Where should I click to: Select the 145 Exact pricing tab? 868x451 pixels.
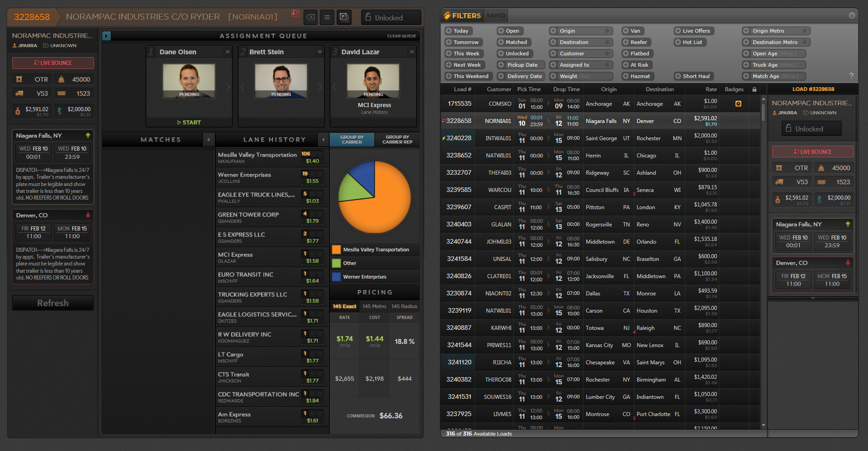point(344,306)
